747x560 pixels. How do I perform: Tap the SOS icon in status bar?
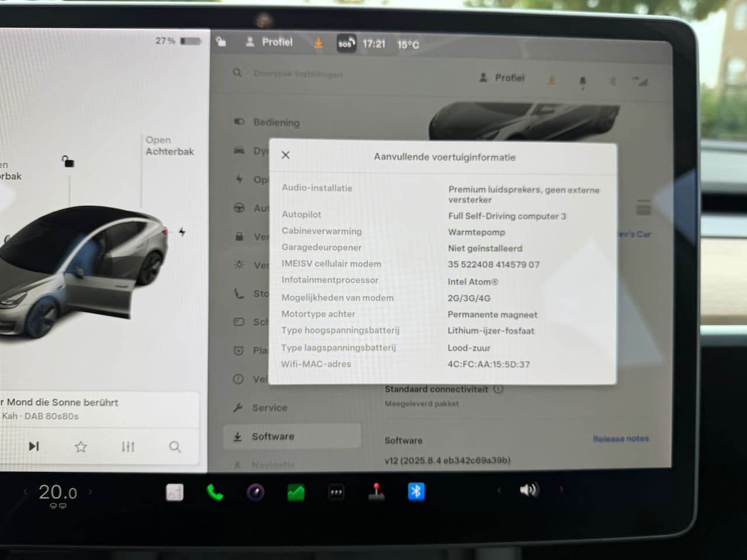pyautogui.click(x=345, y=44)
